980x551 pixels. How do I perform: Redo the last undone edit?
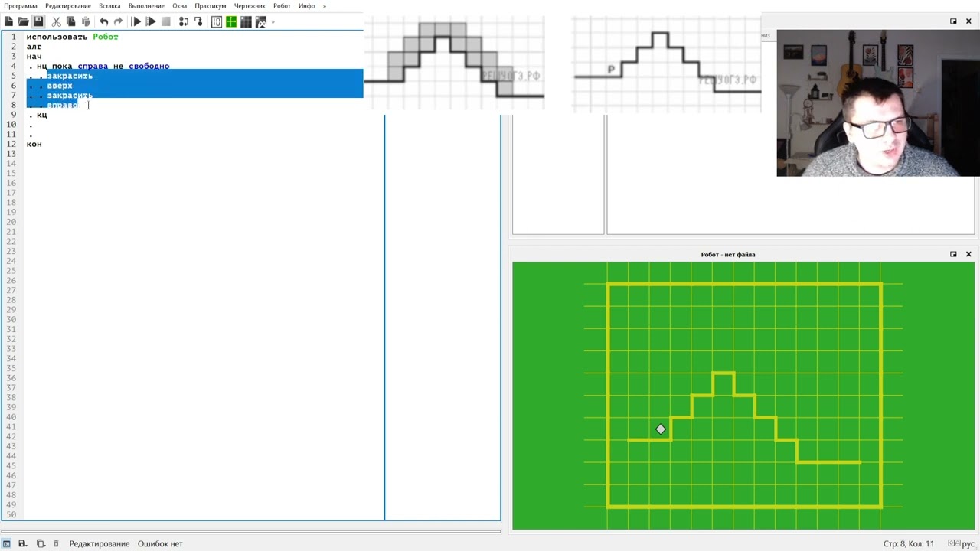(x=118, y=21)
